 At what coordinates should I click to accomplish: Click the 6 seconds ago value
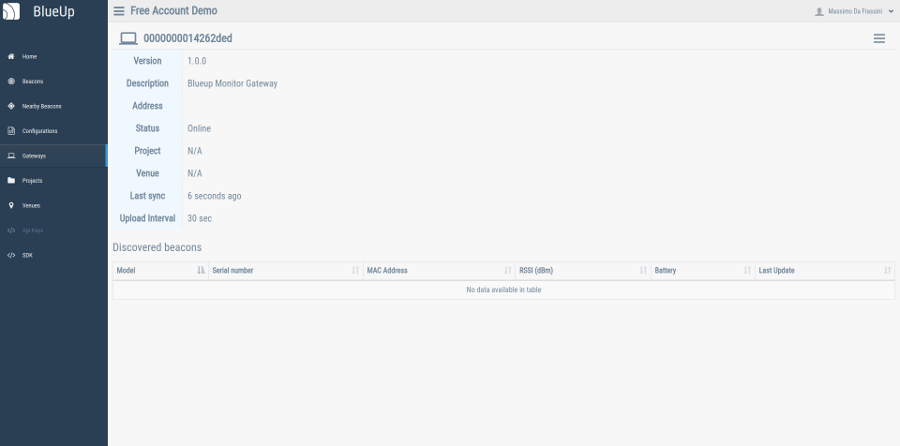(x=214, y=196)
